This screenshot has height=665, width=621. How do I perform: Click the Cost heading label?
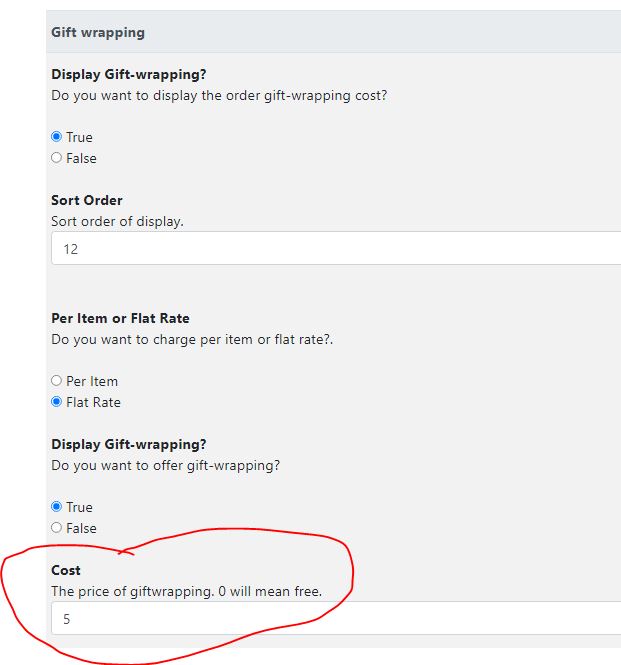[66, 570]
